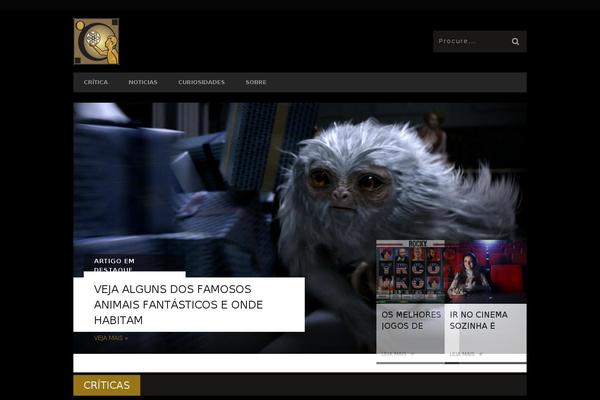
Task: Select the Artigo em Destaque label
Action: pyautogui.click(x=114, y=265)
